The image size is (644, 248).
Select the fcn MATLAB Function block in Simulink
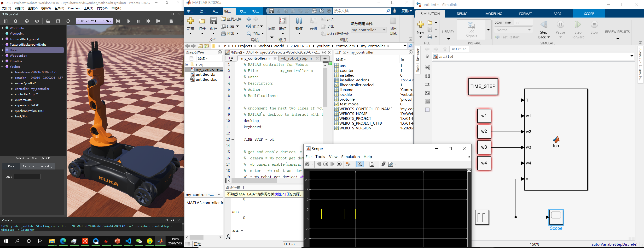coord(556,140)
